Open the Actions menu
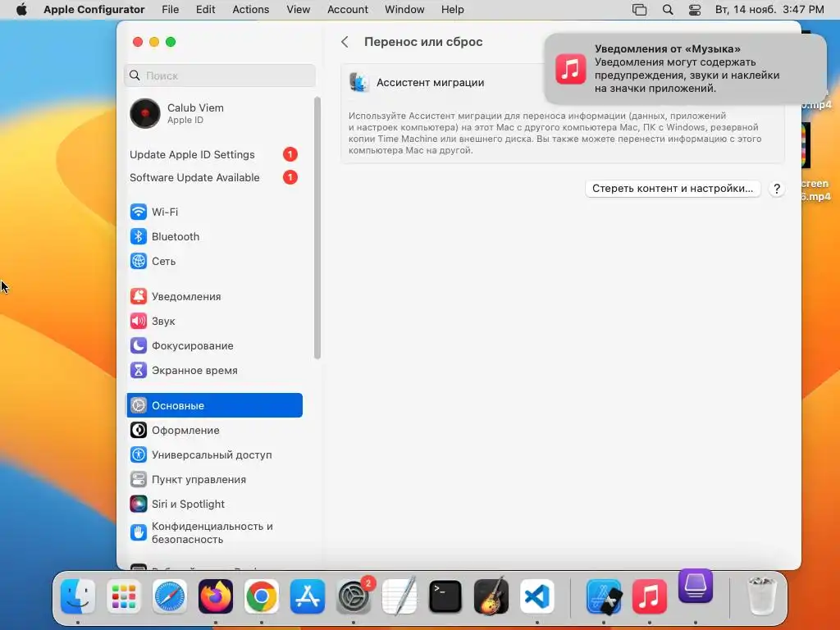 (x=251, y=10)
